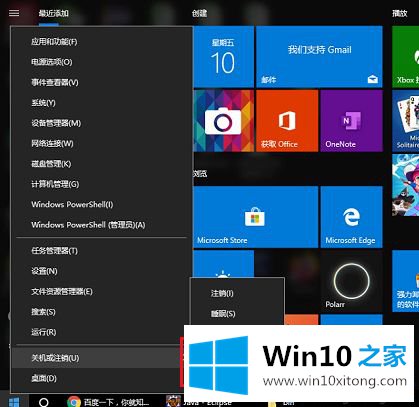Screen dimensions: 419x407
Task: Open 设备管理器(M) entry
Action: pyautogui.click(x=101, y=123)
